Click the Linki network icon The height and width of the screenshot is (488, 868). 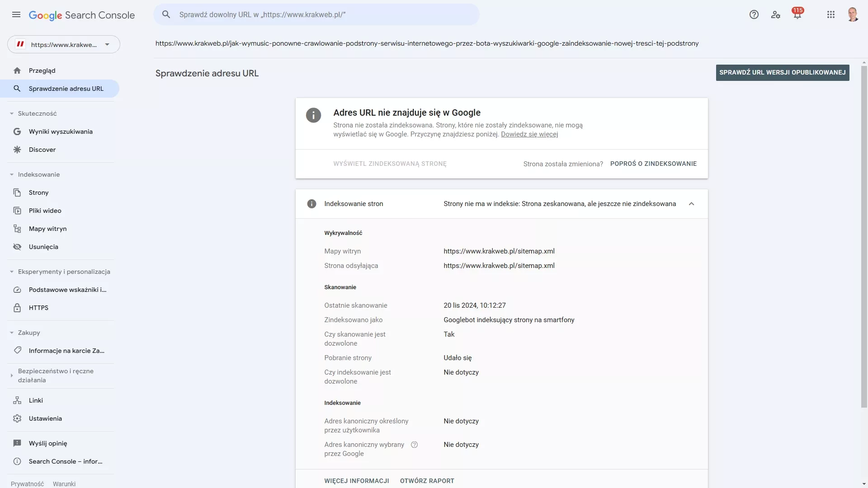[x=17, y=400]
